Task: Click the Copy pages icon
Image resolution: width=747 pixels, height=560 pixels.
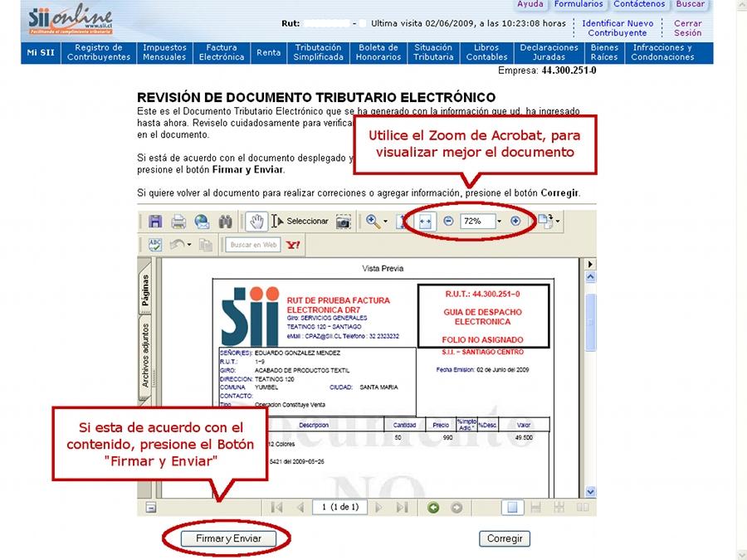Action: tap(205, 245)
